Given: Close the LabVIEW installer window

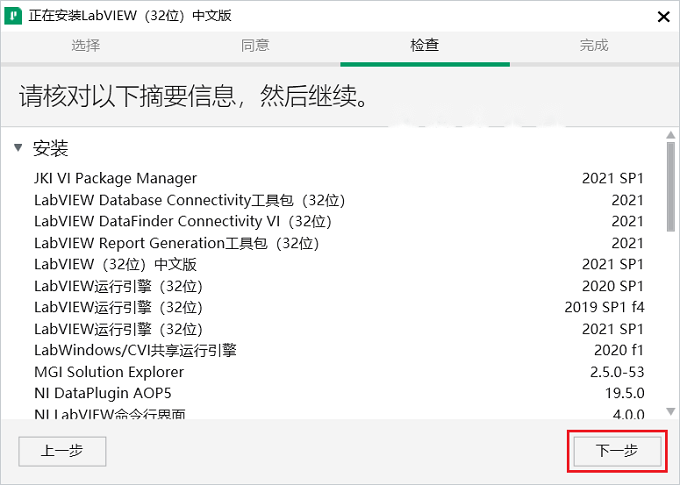Looking at the screenshot, I should point(664,17).
